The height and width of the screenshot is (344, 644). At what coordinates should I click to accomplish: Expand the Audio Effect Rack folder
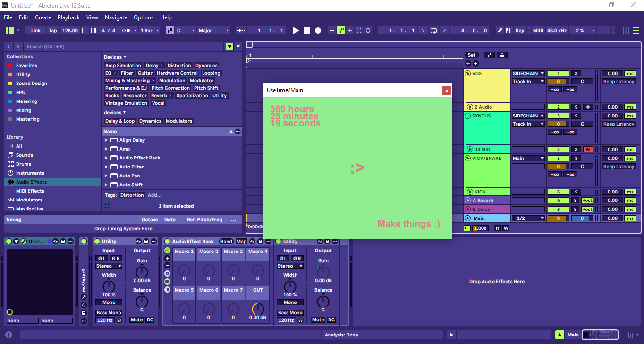[x=106, y=158]
